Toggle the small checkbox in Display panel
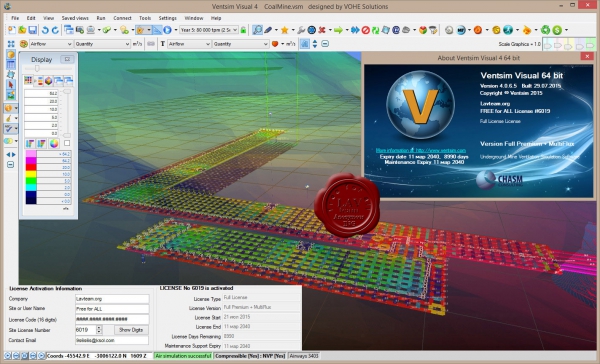 67,143
